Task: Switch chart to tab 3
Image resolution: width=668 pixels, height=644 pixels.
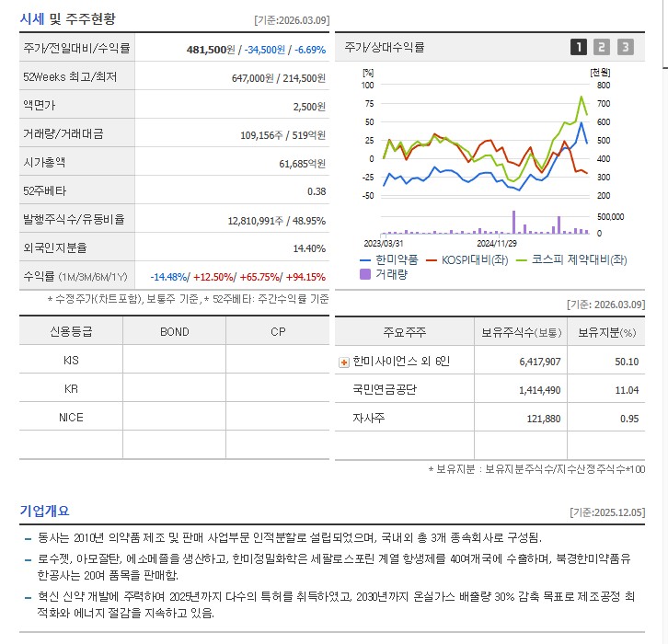Action: point(626,47)
